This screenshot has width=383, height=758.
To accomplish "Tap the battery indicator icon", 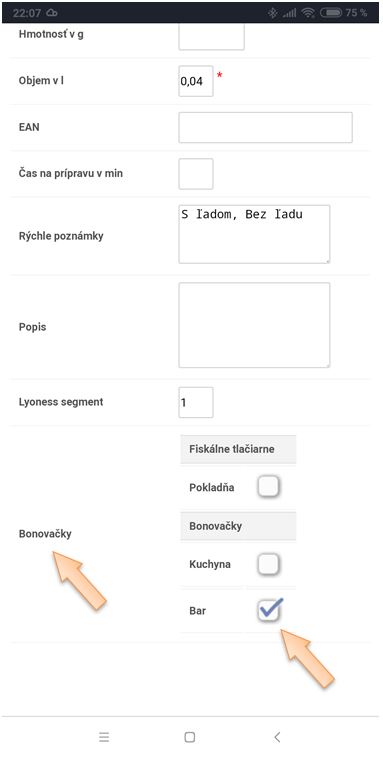I will pos(331,13).
